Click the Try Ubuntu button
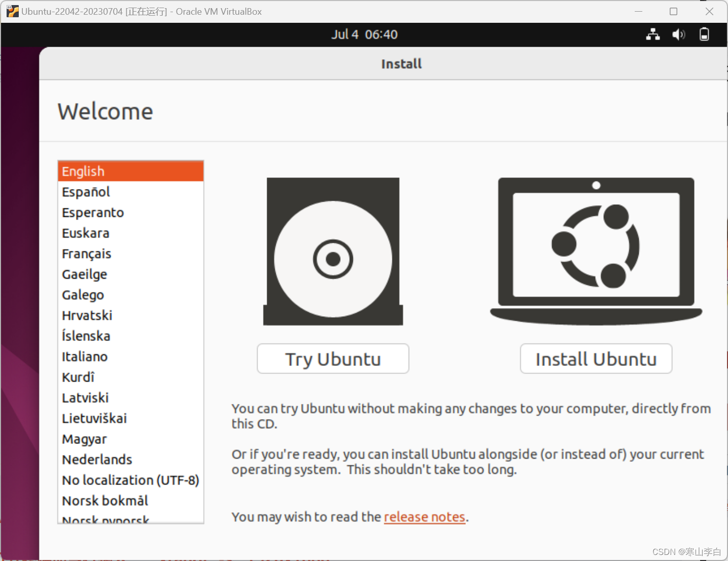Screen dimensions: 728x561 (x=333, y=359)
